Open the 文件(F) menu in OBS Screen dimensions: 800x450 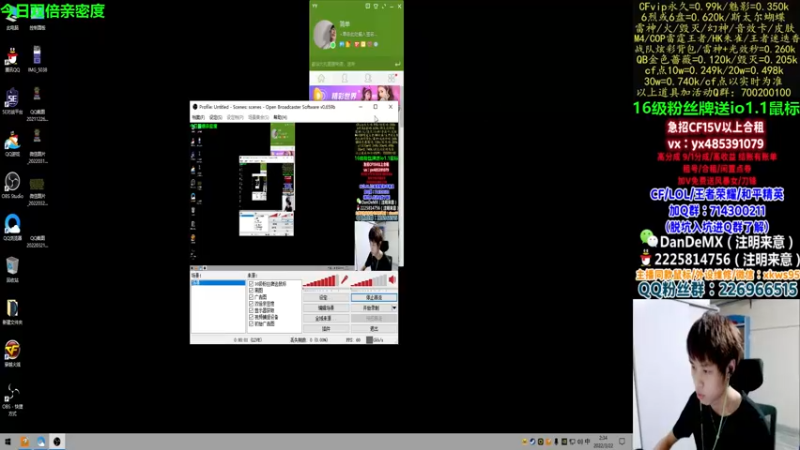click(x=198, y=117)
